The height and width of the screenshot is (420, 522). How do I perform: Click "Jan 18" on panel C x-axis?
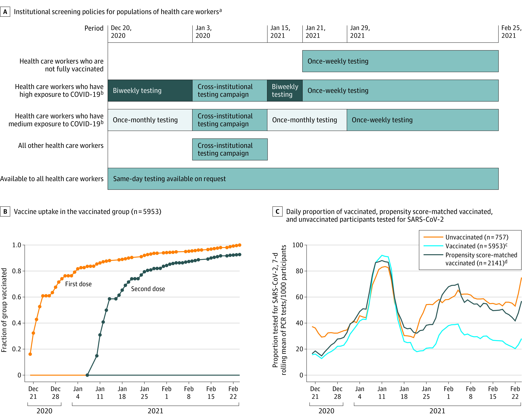coord(404,393)
